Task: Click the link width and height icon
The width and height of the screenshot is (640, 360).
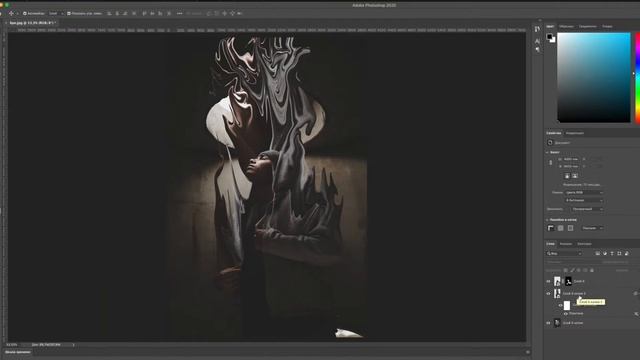Action: point(551,162)
